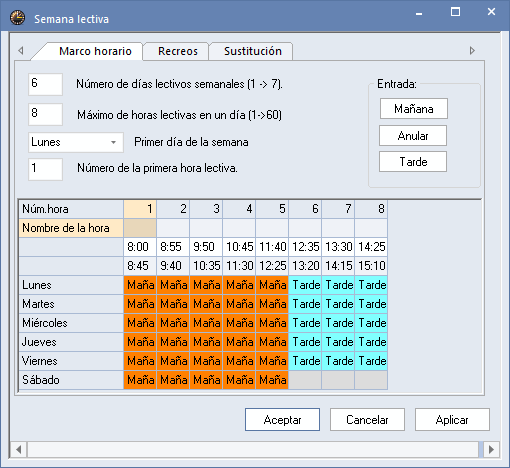Viewport: 510px width, 468px height.
Task: Switch to the Recreos tab
Action: 178,51
